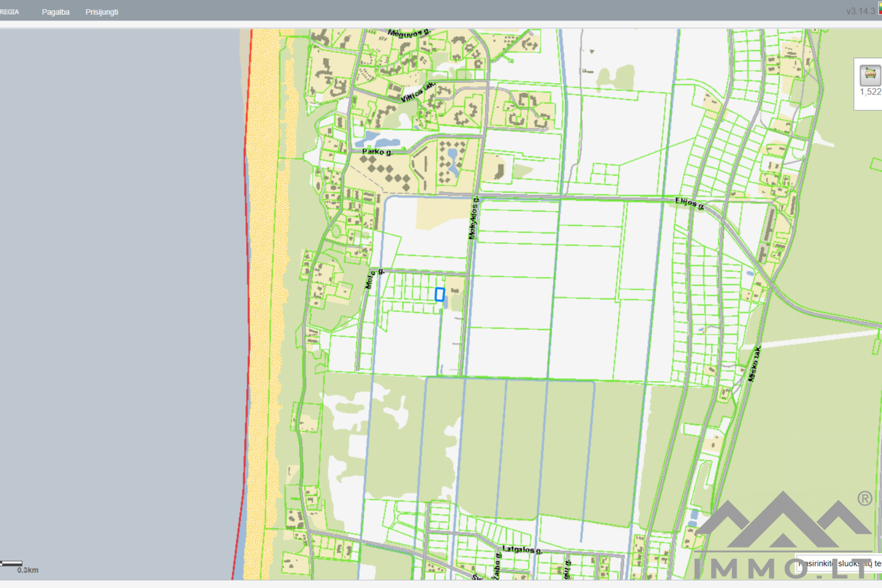This screenshot has height=588, width=882.
Task: Click the 1,522 measurement value
Action: click(870, 92)
